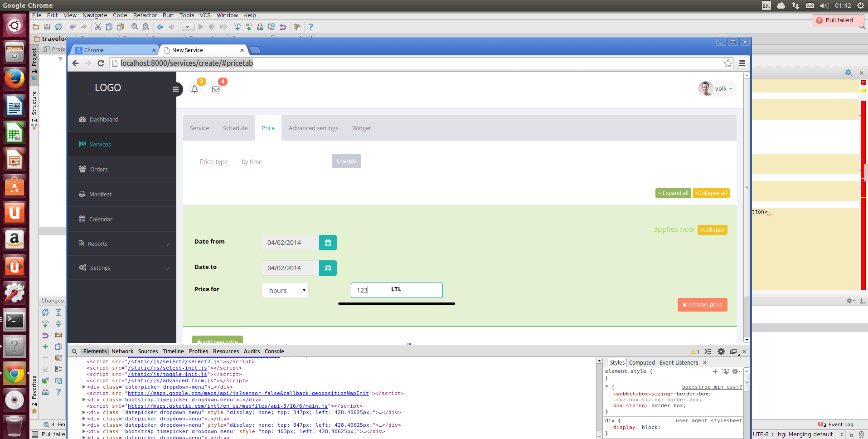Open the Console tab in DevTools

[274, 351]
